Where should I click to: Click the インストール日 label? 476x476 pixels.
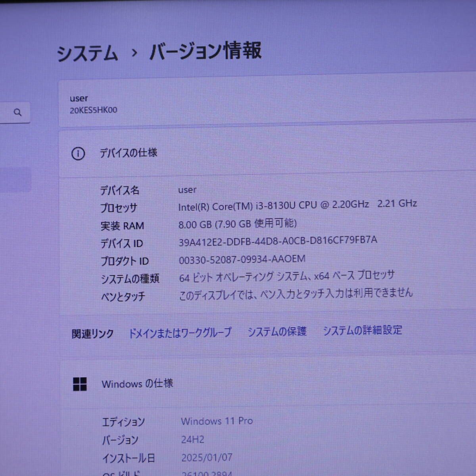[129, 459]
